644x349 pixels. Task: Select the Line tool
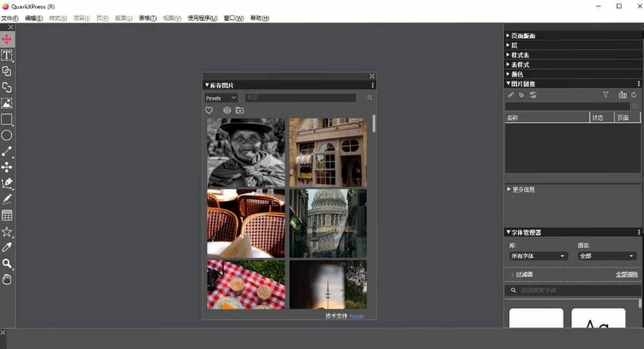7,151
